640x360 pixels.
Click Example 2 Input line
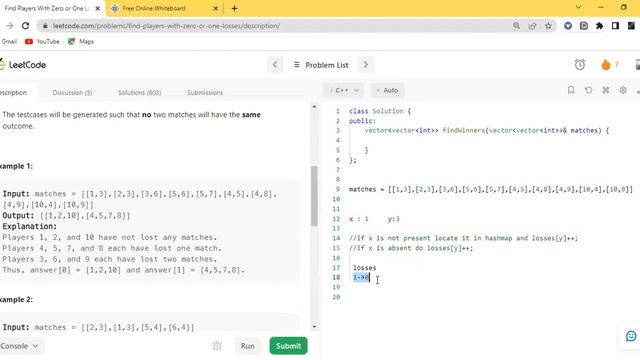pos(98,327)
